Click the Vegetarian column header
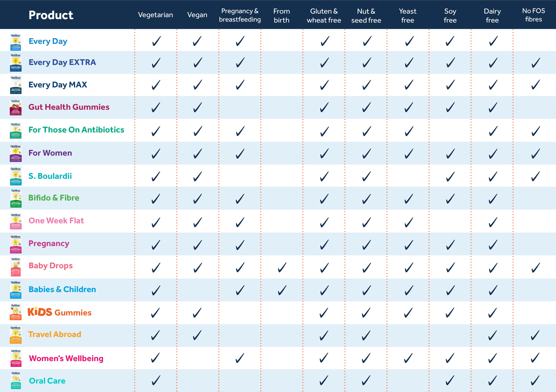The height and width of the screenshot is (392, 556). point(155,15)
